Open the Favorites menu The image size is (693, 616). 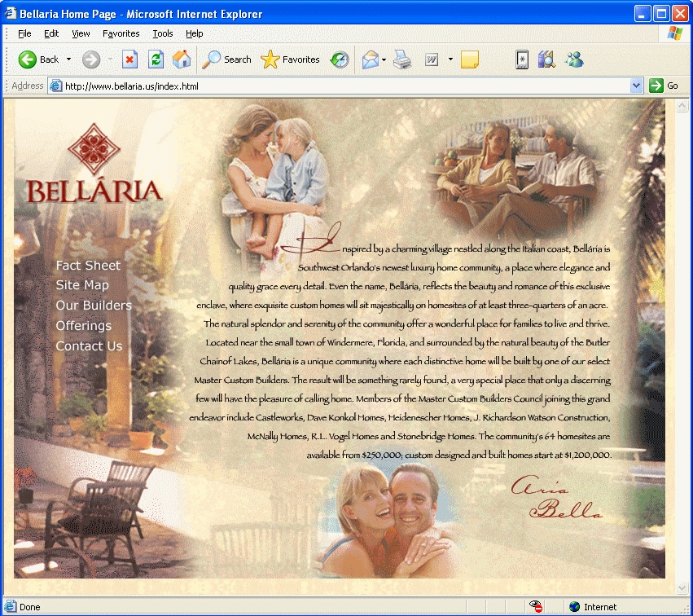121,33
